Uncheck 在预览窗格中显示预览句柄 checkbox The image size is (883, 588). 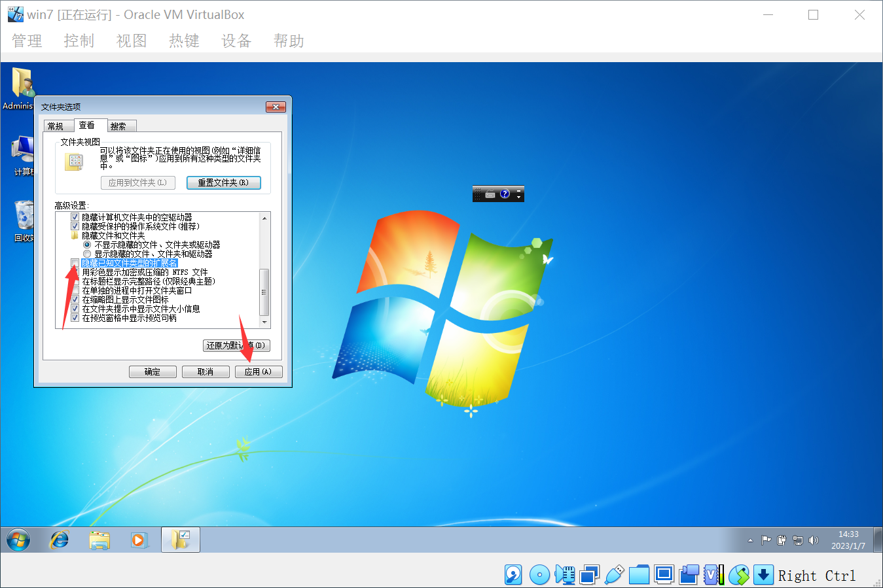pos(75,318)
